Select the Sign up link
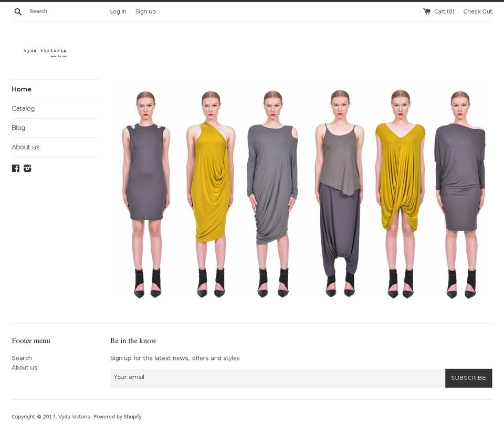The height and width of the screenshot is (433, 504). click(x=145, y=11)
